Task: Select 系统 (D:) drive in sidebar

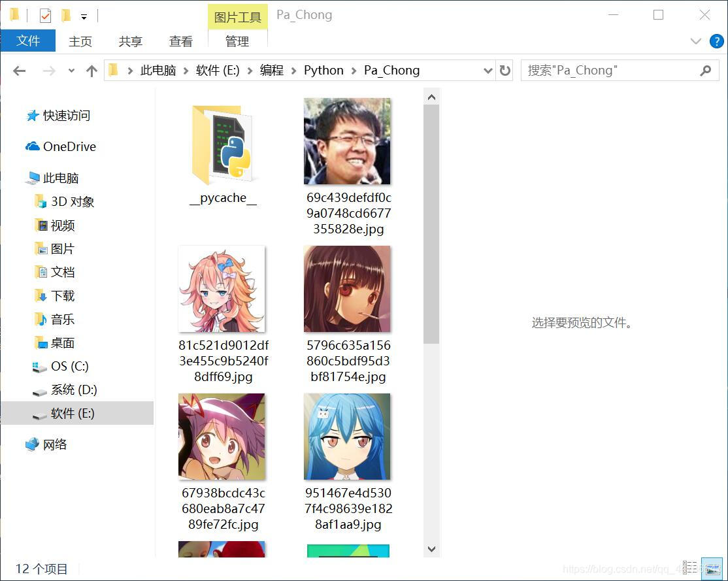Action: coord(65,390)
